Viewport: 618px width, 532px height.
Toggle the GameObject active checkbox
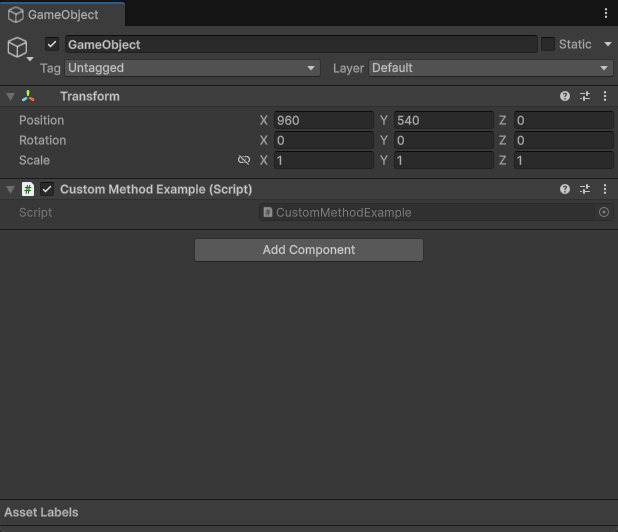(x=52, y=45)
